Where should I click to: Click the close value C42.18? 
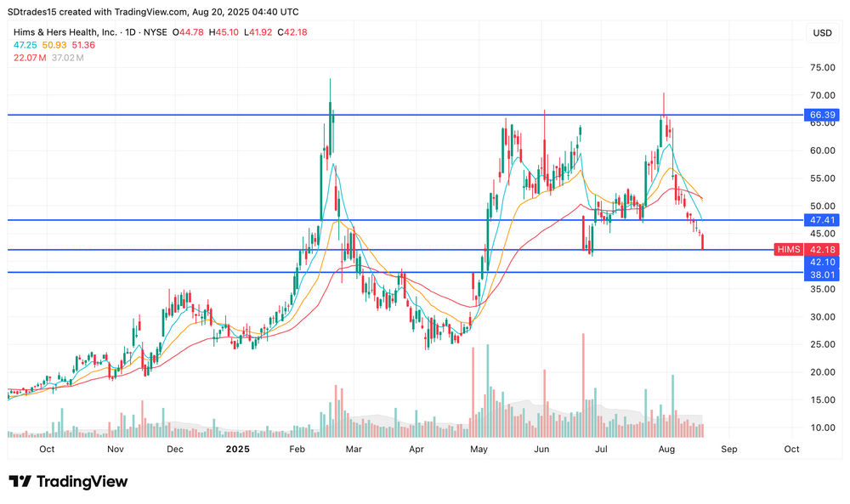pos(292,32)
